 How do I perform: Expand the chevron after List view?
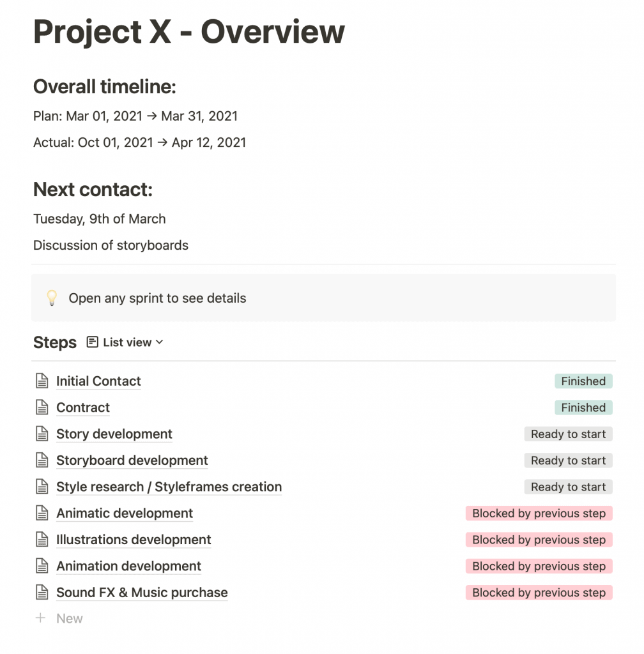point(159,342)
